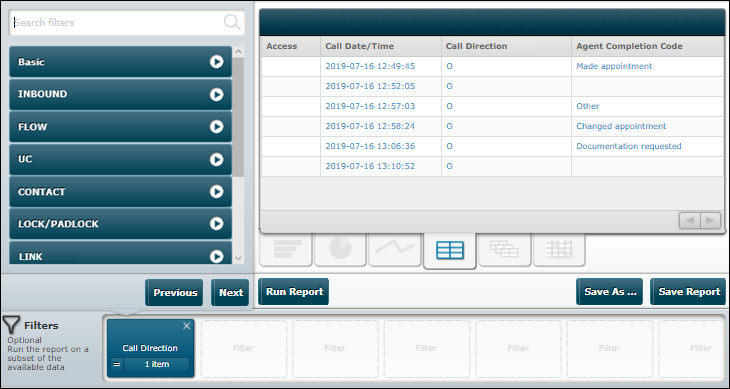The width and height of the screenshot is (730, 389).
Task: Select the grid crosstab view icon
Action: (x=559, y=250)
